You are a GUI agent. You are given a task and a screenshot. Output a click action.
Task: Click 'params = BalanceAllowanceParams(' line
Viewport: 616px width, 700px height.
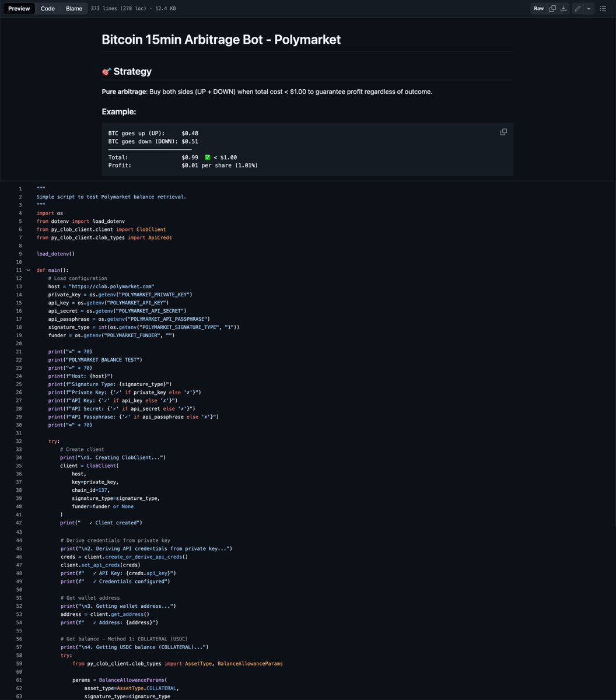120,680
